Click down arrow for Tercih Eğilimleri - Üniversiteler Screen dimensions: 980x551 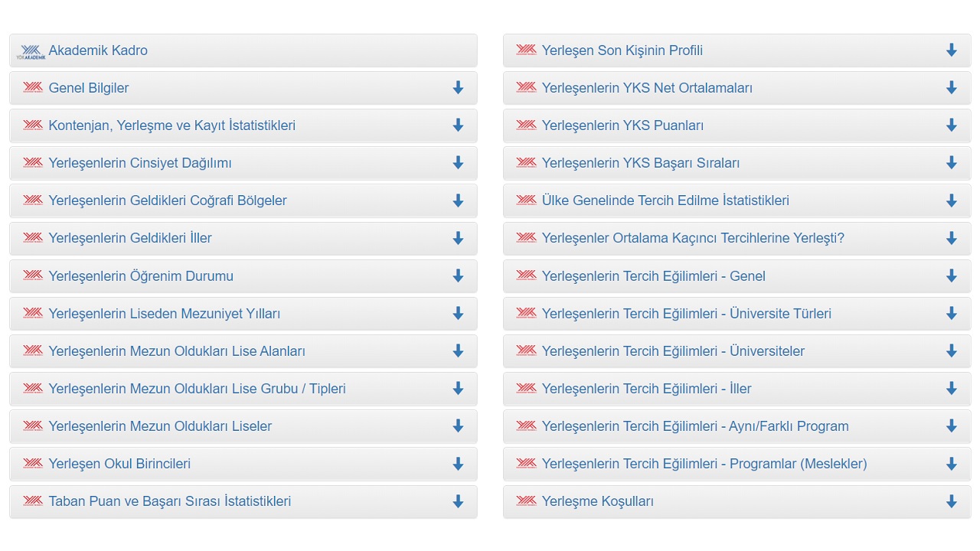[952, 350]
